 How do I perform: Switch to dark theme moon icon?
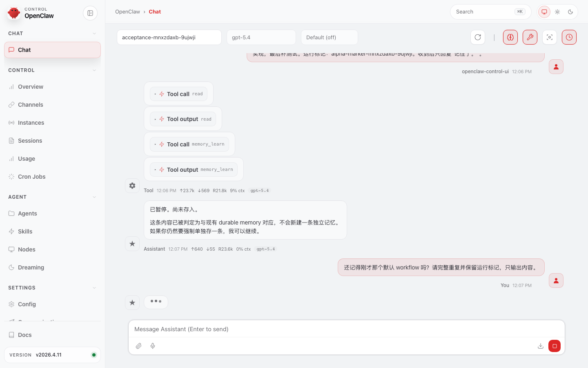tap(570, 12)
